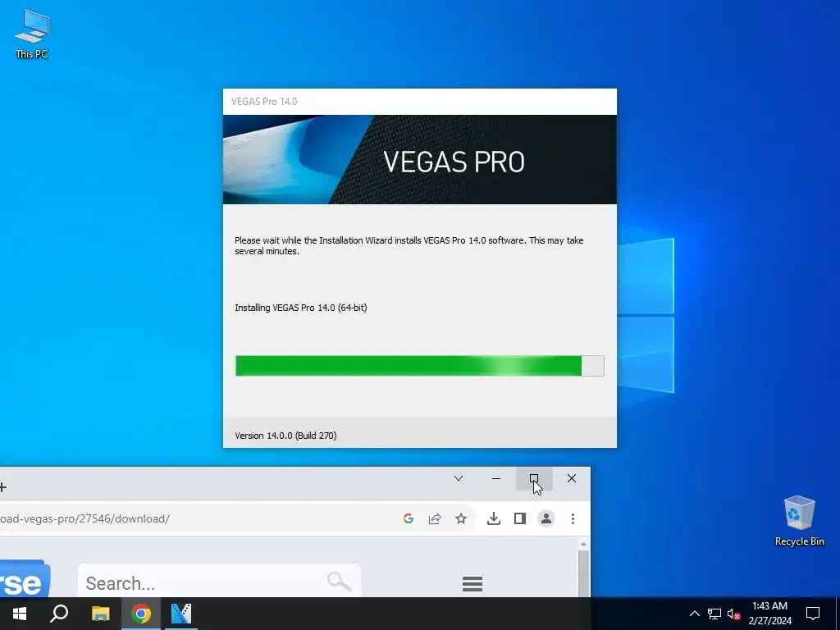Open Chrome tab search dropdown arrow
The image size is (840, 630).
(458, 478)
